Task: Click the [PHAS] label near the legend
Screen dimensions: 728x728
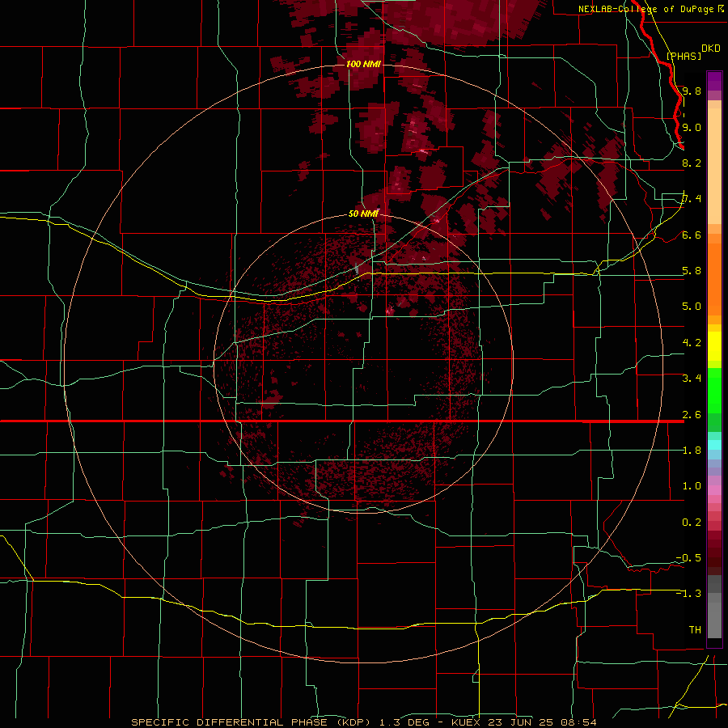Action: click(x=684, y=56)
